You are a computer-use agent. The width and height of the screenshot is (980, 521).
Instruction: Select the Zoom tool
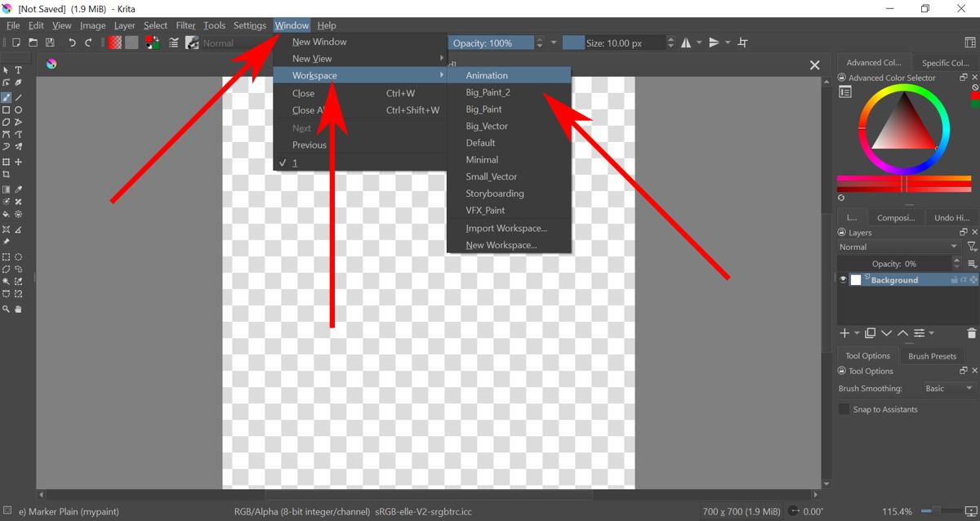click(x=6, y=309)
